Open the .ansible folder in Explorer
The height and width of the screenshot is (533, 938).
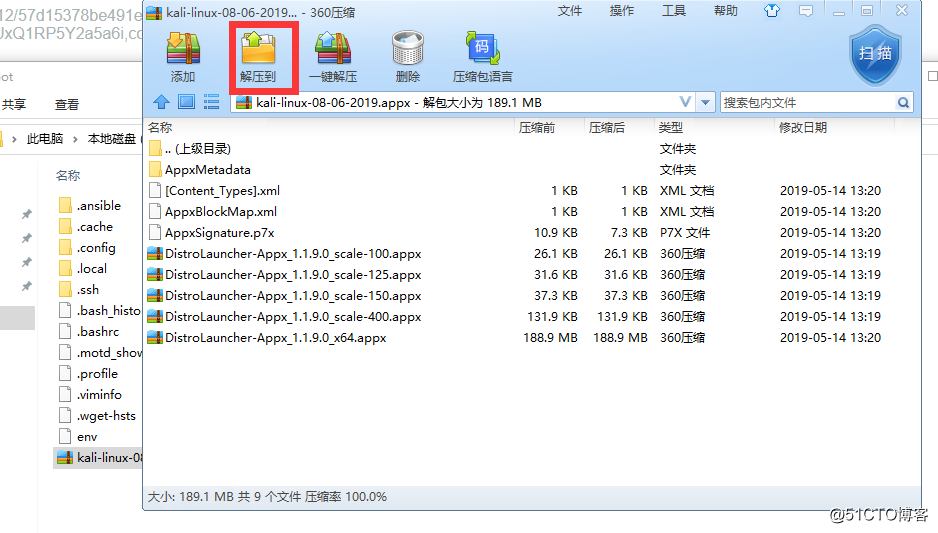[x=90, y=205]
